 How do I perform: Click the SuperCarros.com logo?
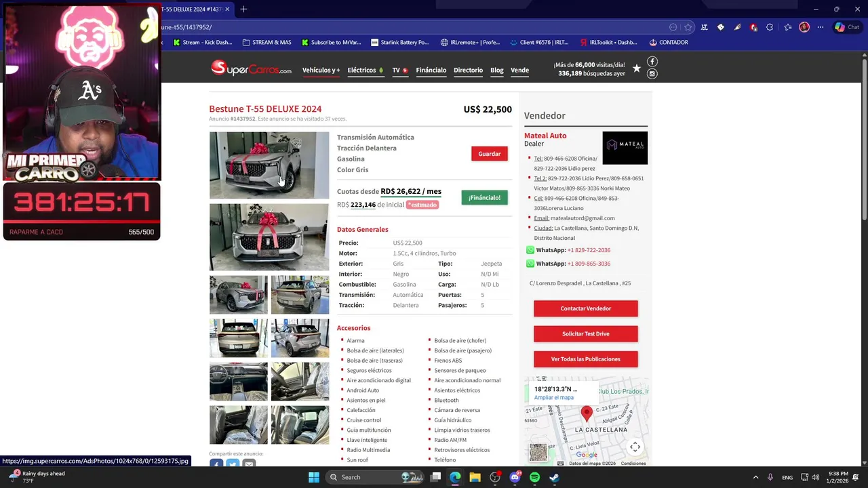click(x=251, y=68)
